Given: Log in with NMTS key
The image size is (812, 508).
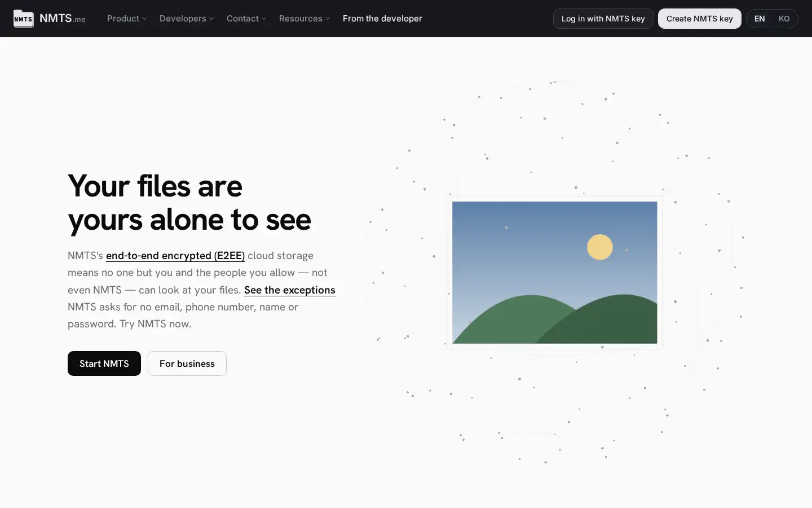Looking at the screenshot, I should 603,19.
